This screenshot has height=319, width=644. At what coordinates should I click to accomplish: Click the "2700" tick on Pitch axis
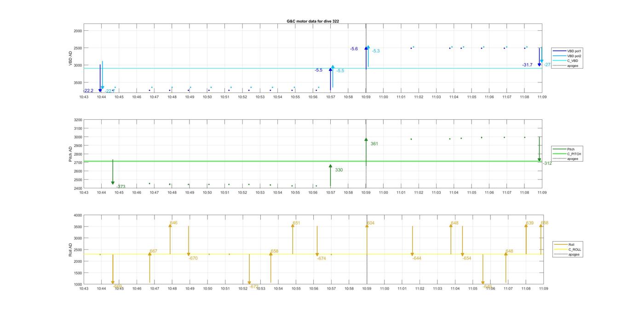(77, 162)
